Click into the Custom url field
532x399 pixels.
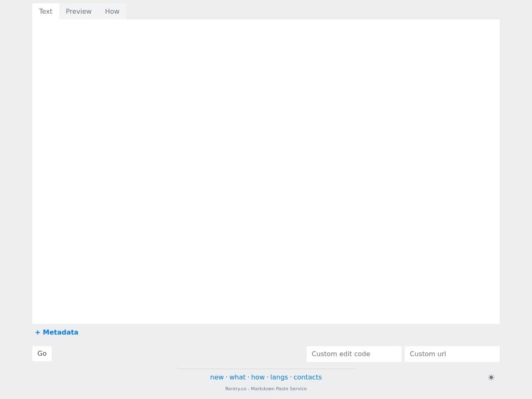coord(452,354)
